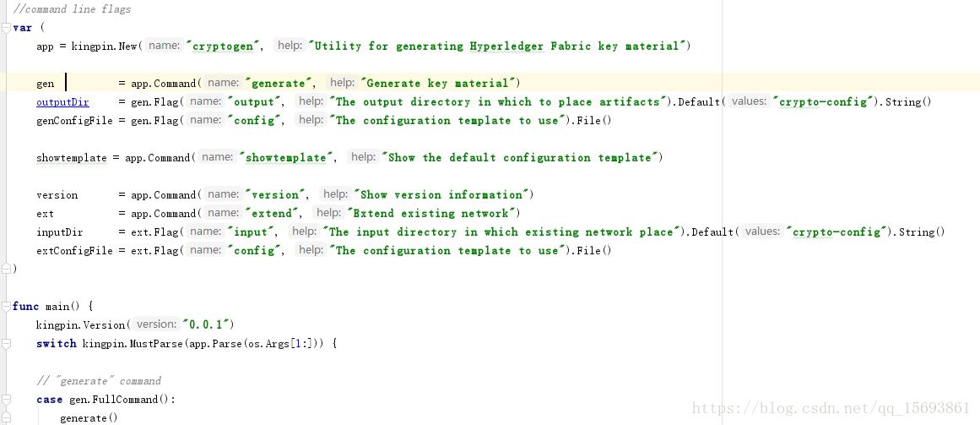
Task: Fold the switch kingpin.MustParse block
Action: pyautogui.click(x=6, y=344)
